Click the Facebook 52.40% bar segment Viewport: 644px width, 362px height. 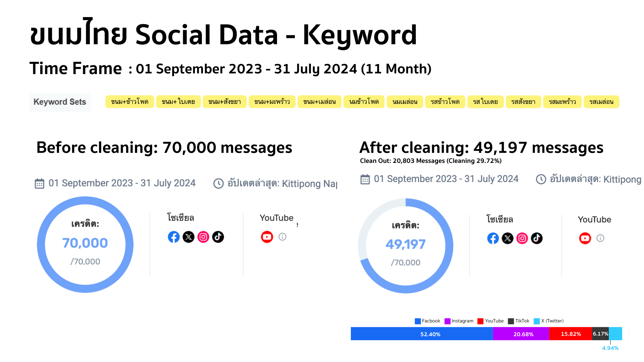[x=422, y=334]
